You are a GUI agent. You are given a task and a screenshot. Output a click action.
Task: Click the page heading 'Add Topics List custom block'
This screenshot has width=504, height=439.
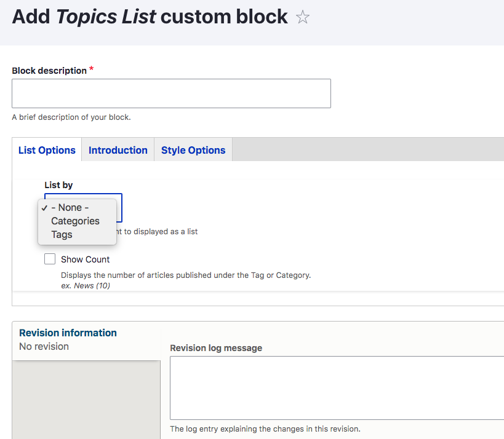click(x=150, y=17)
